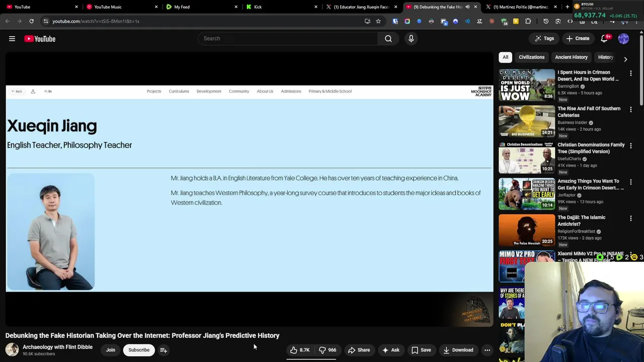Screen dimensions: 644x362
Task: Save the video to a playlist
Action: 421,350
